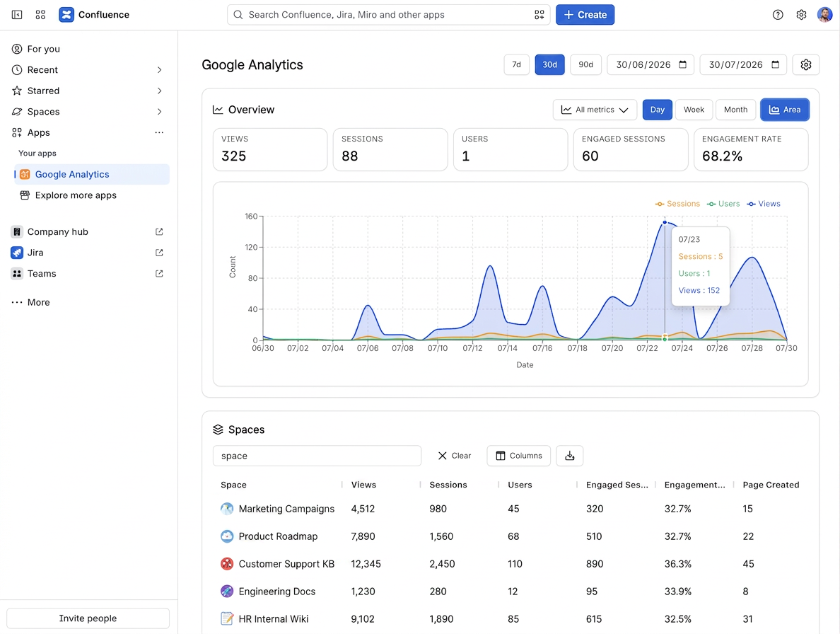Expand More in the sidebar
The image size is (840, 634).
coord(31,302)
